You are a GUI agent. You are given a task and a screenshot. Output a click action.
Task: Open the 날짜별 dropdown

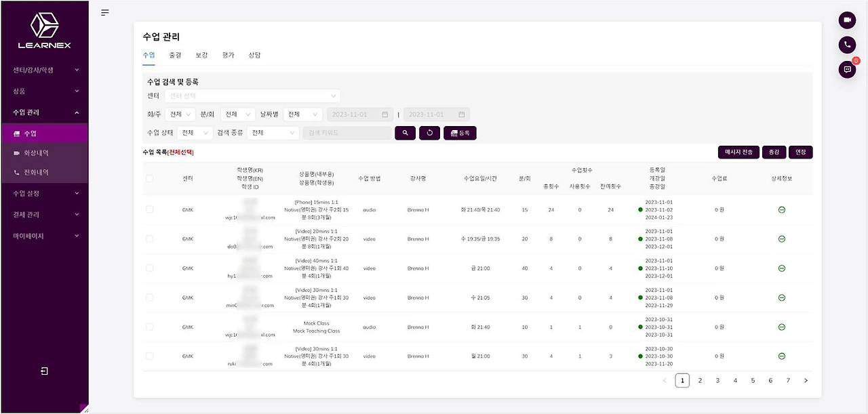(302, 115)
